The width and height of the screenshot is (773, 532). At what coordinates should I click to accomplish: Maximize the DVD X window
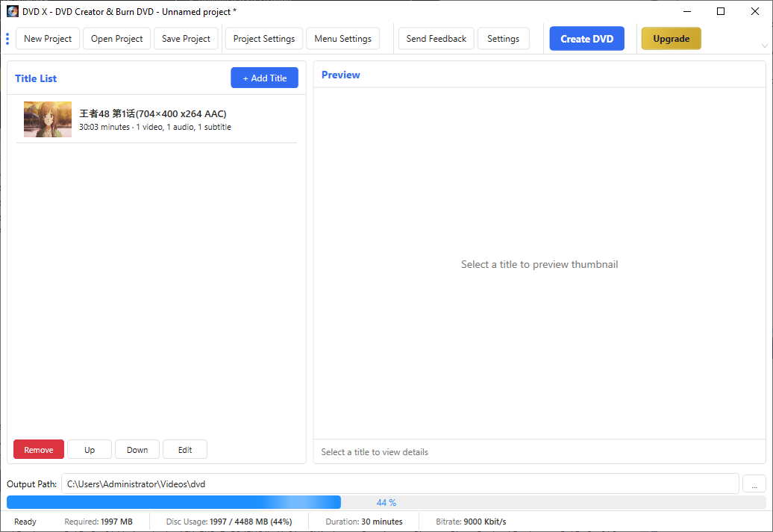click(x=721, y=11)
